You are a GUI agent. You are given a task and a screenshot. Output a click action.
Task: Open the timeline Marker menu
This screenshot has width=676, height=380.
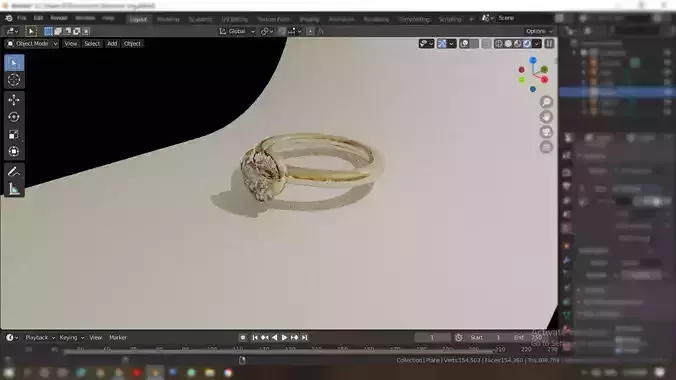[118, 337]
